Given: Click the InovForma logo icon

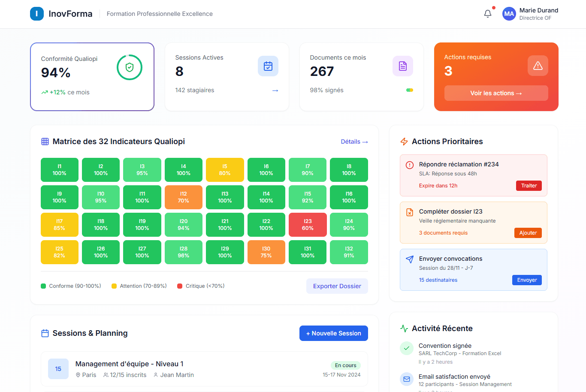Looking at the screenshot, I should [x=37, y=14].
